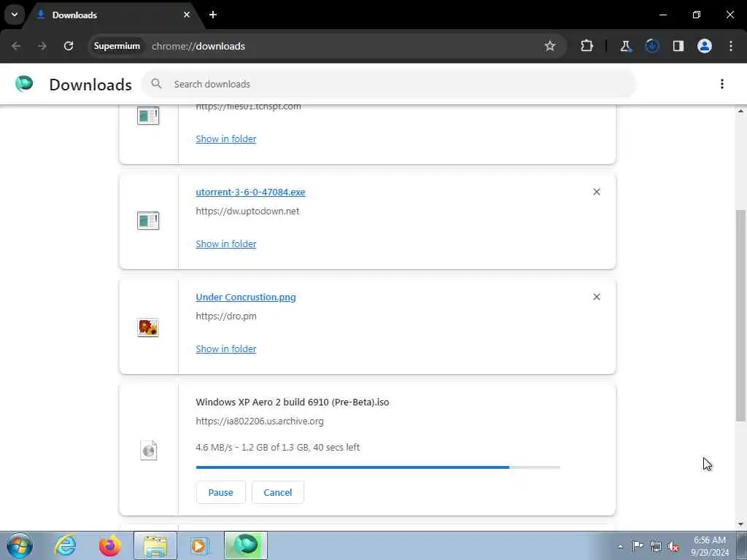The image size is (747, 560).
Task: Bookmark this page with the star icon
Action: pos(550,46)
